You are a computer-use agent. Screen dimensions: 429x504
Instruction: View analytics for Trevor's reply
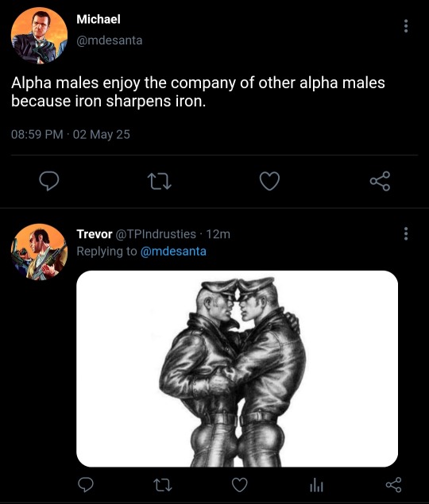(x=316, y=485)
